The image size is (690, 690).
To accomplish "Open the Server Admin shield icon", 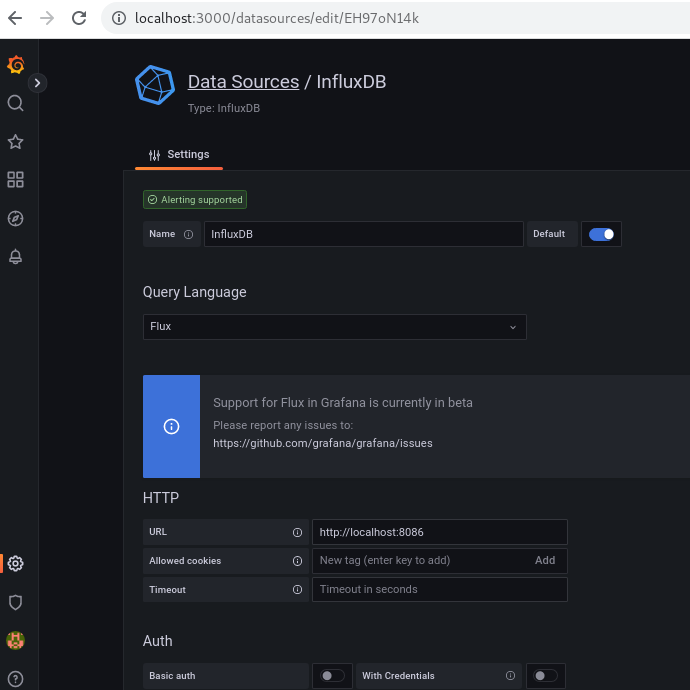I will pos(15,602).
